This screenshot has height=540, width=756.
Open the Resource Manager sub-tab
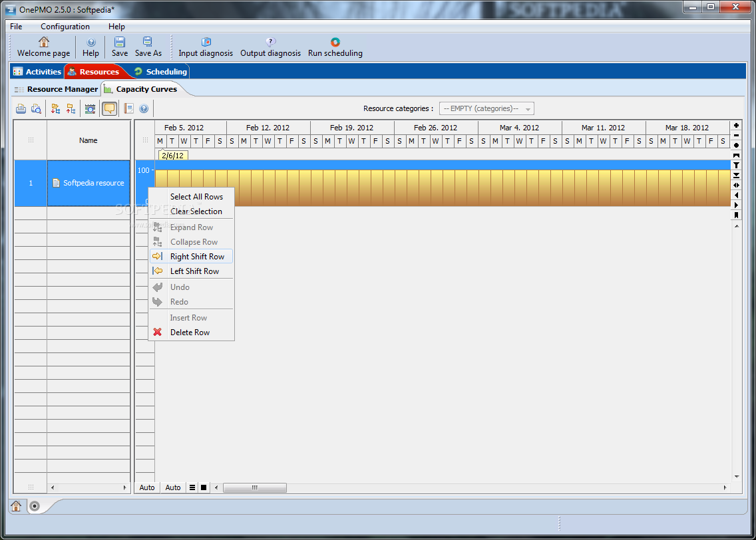point(57,89)
